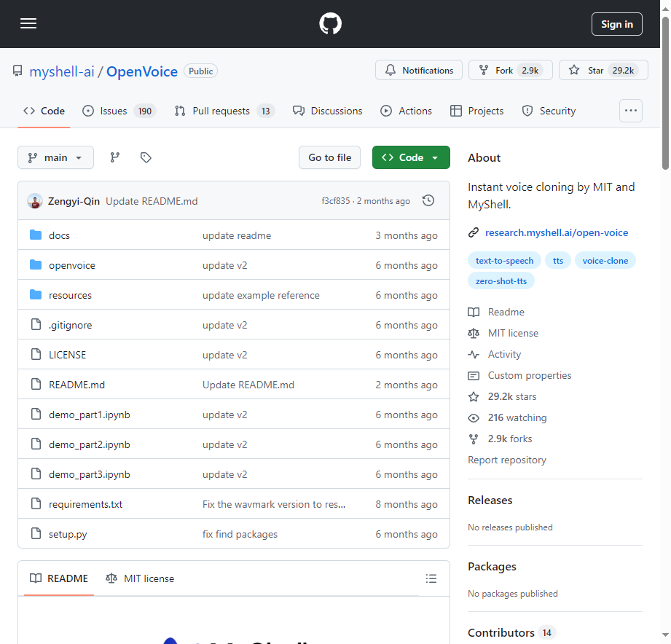
Task: Open demo_part2.ipynb notebook
Action: [x=90, y=444]
